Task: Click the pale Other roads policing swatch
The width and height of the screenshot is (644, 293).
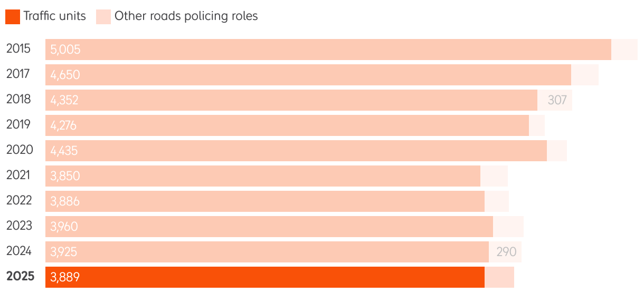Action: click(103, 16)
